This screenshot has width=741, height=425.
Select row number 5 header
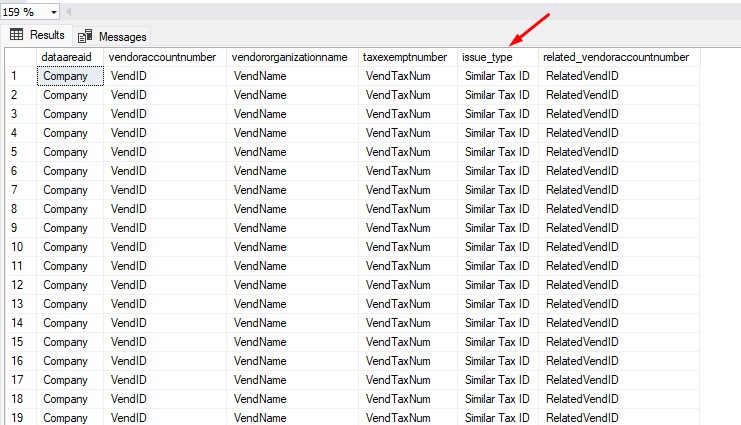tap(21, 152)
